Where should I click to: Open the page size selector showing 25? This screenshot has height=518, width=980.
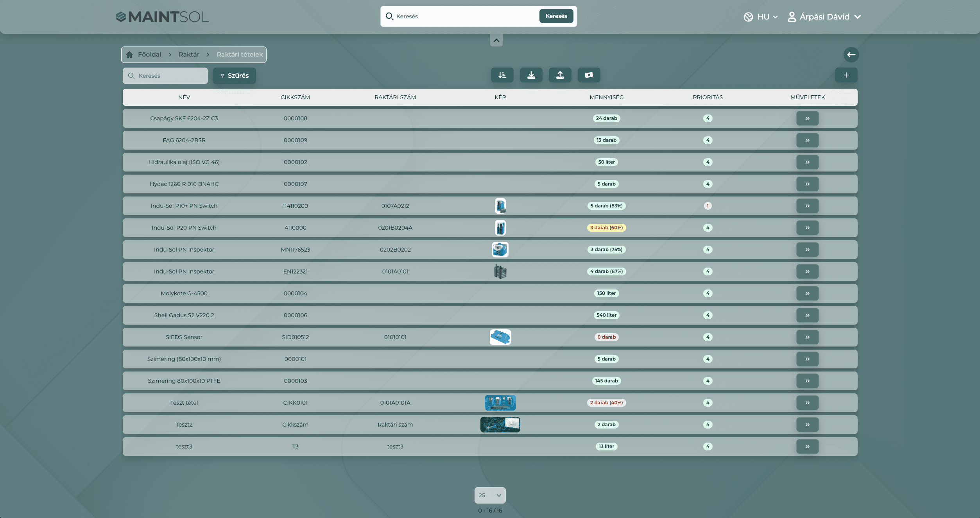coord(490,495)
